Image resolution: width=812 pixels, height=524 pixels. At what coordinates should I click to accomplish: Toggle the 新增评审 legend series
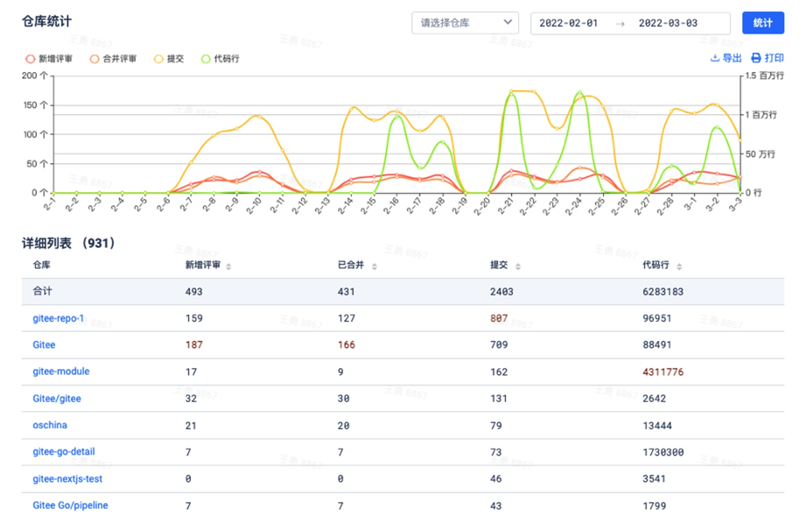[x=31, y=59]
